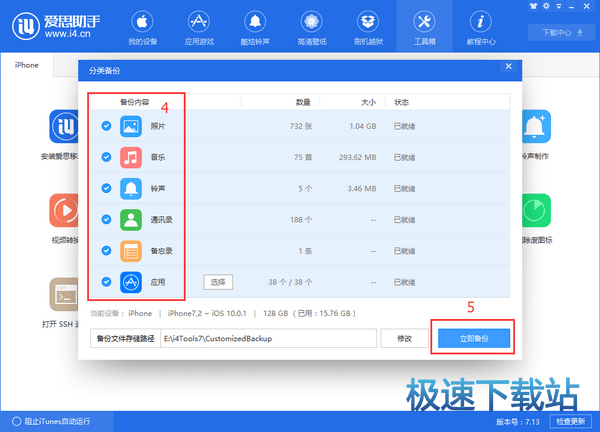This screenshot has width=600, height=432.
Task: Uncheck the 照片 photos backup checkbox
Action: (106, 126)
